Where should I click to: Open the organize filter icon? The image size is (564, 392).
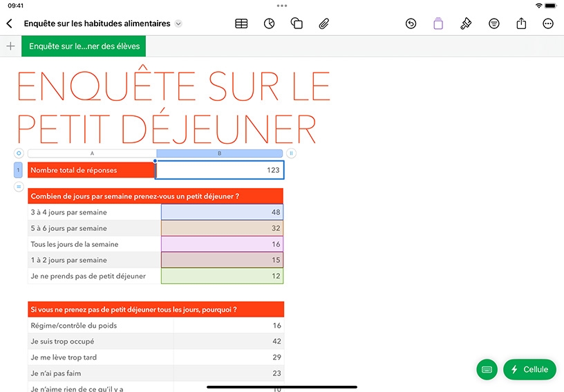click(494, 24)
